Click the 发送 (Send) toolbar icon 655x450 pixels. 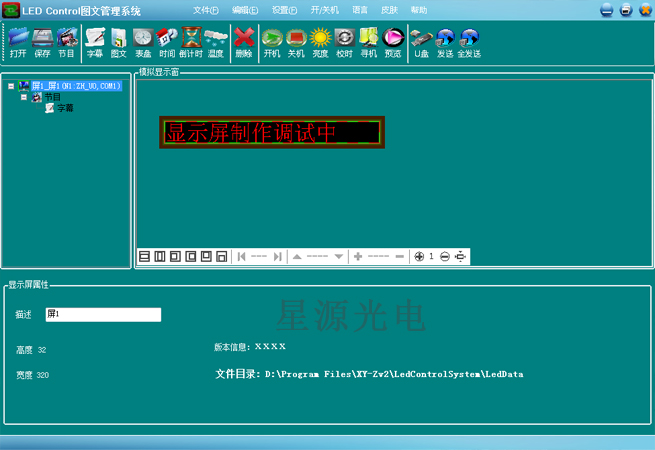(x=445, y=42)
